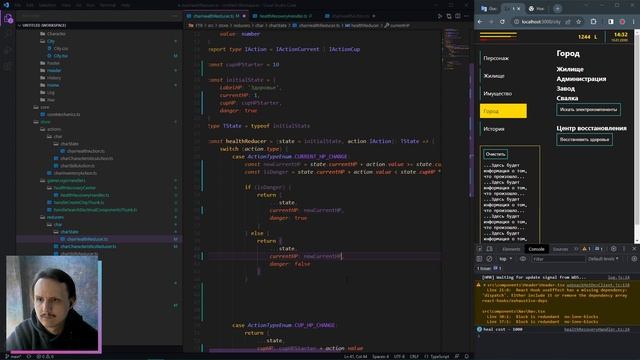Image resolution: width=640 pixels, height=360 pixels.
Task: Click the warnings count badge in DevTools
Action: coord(587,249)
